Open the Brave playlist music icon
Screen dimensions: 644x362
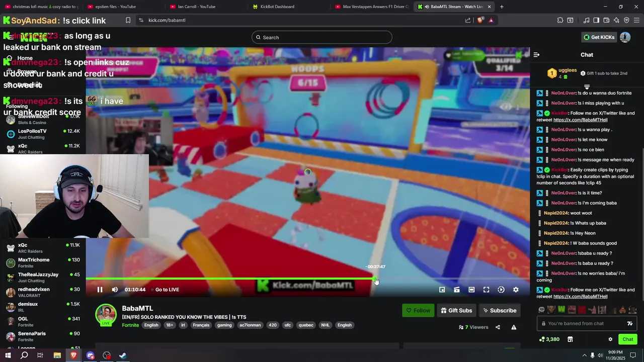click(x=587, y=20)
